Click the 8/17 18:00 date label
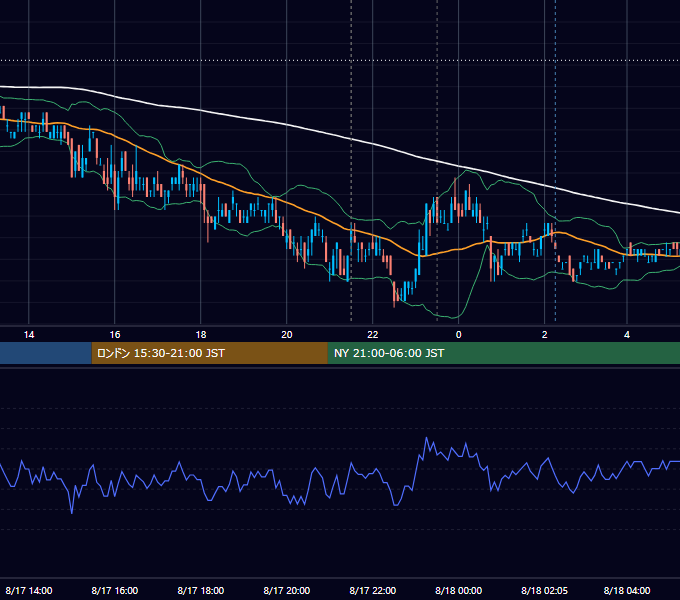 click(x=201, y=590)
